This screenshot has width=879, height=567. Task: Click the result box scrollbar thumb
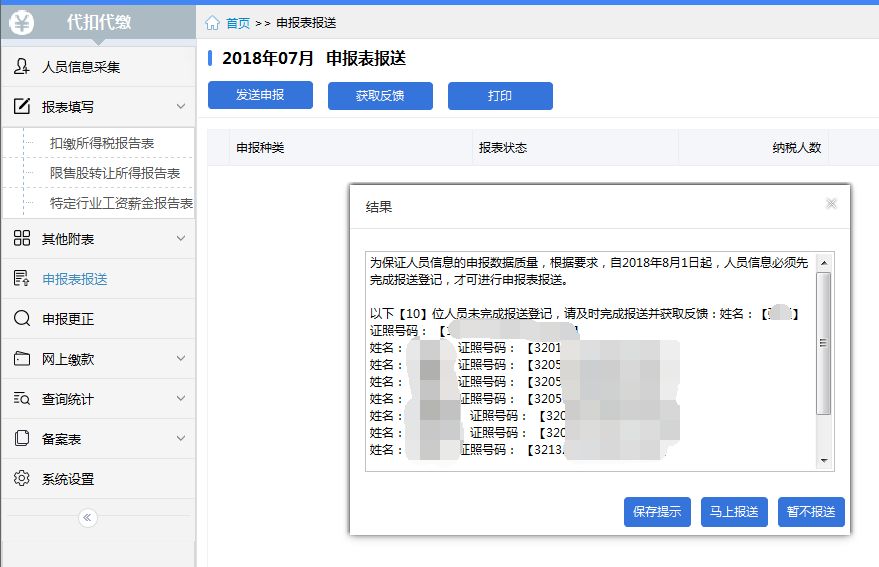click(x=824, y=343)
